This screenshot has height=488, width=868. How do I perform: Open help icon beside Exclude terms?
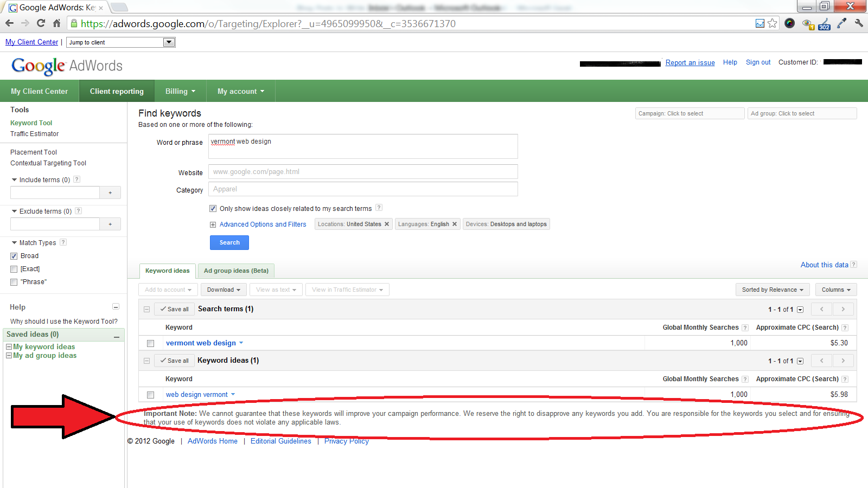click(x=78, y=211)
